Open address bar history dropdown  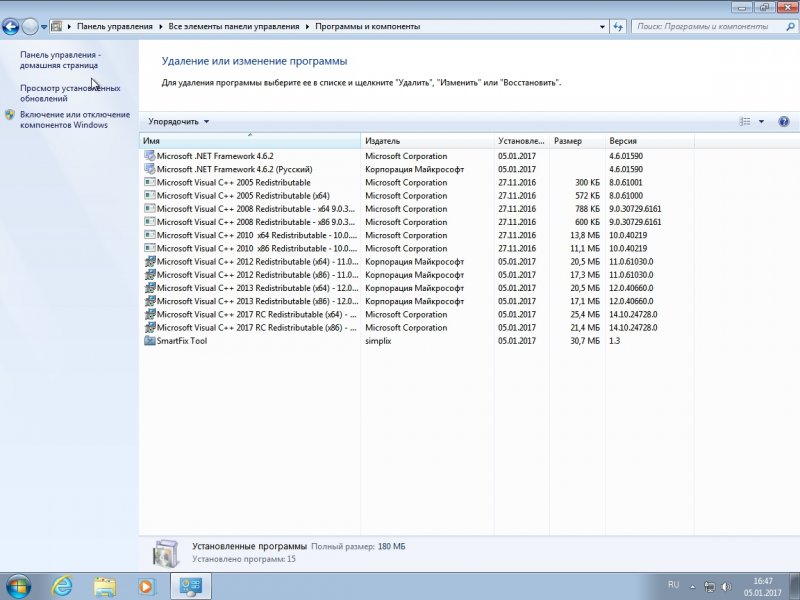pyautogui.click(x=602, y=27)
